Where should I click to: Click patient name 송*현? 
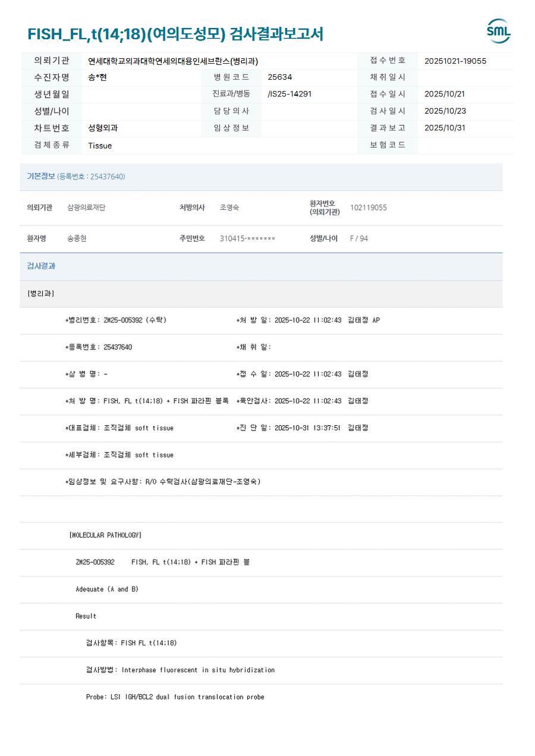(97, 77)
